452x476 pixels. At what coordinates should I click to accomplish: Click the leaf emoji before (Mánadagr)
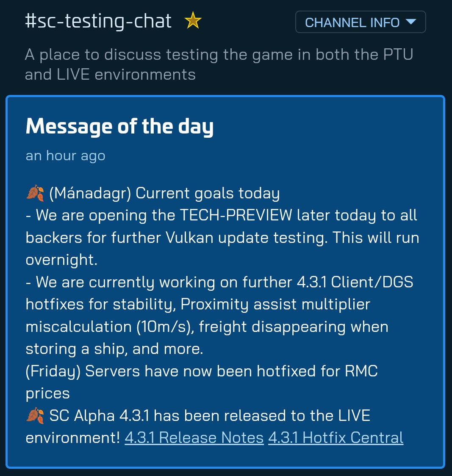[x=35, y=193]
